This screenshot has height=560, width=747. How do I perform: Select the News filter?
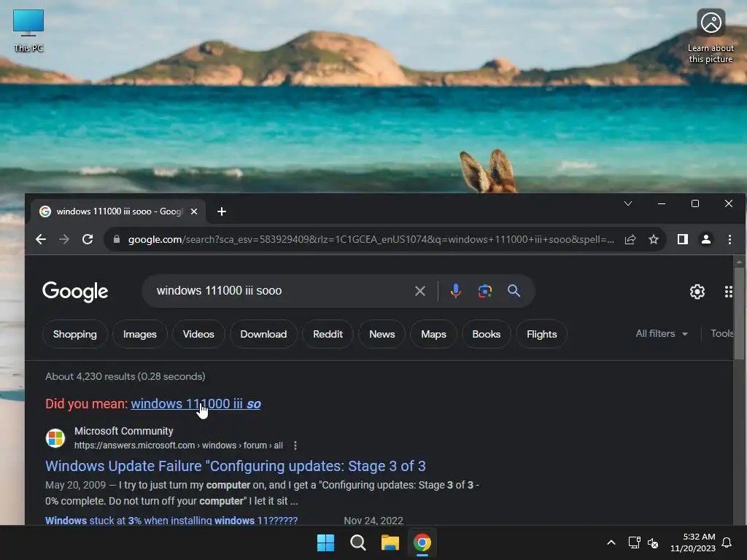(x=382, y=334)
